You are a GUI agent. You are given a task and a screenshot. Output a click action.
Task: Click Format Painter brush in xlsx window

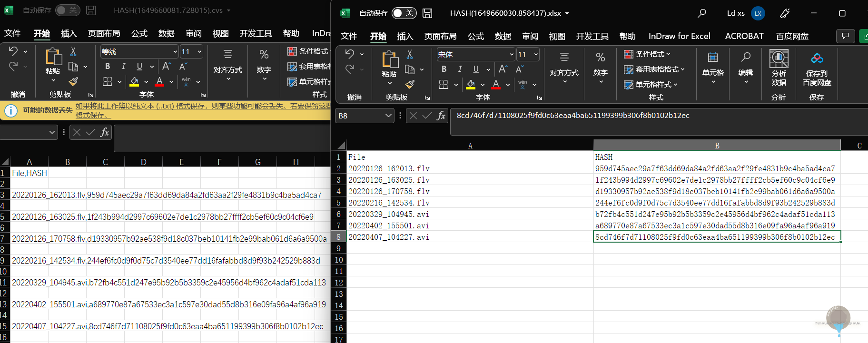(410, 84)
